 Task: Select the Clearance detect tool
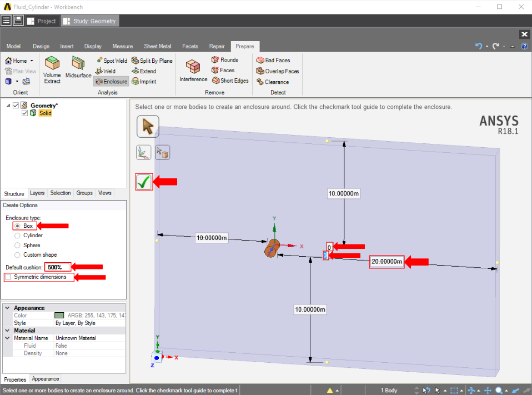[273, 82]
